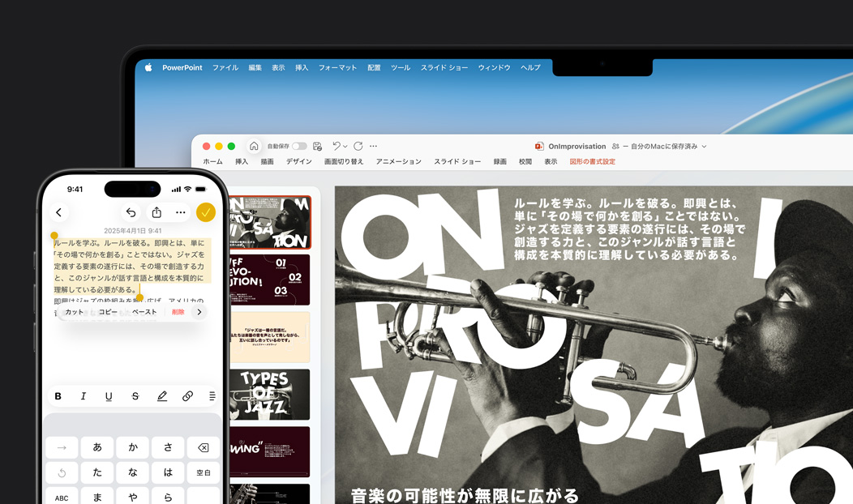Image resolution: width=853 pixels, height=504 pixels.
Task: Tap the strikethrough icon in Notes toolbar
Action: coord(135,396)
